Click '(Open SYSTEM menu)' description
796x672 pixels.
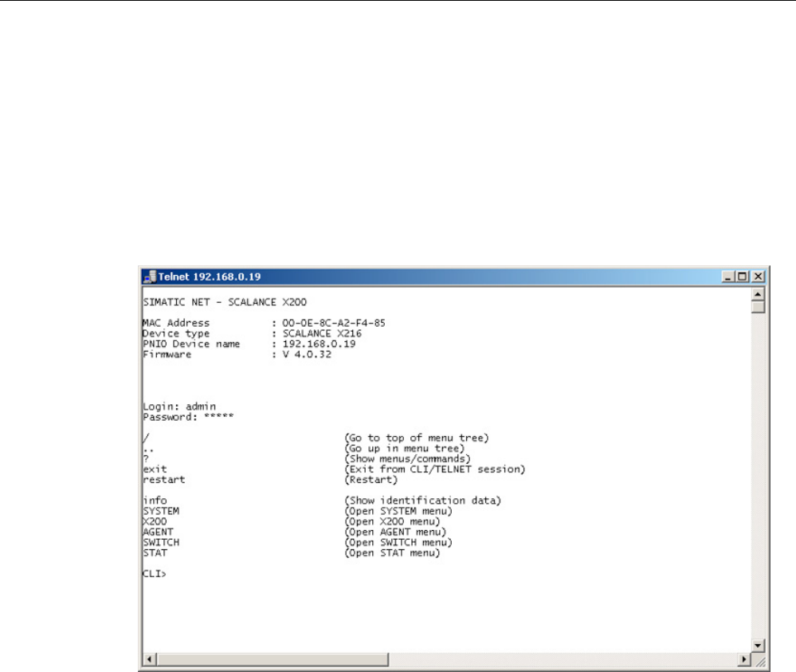point(398,511)
